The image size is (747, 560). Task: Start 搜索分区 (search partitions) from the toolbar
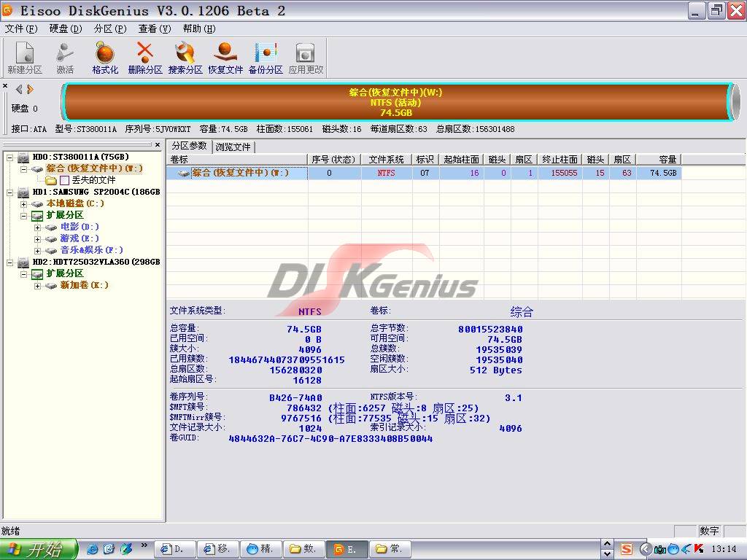185,58
